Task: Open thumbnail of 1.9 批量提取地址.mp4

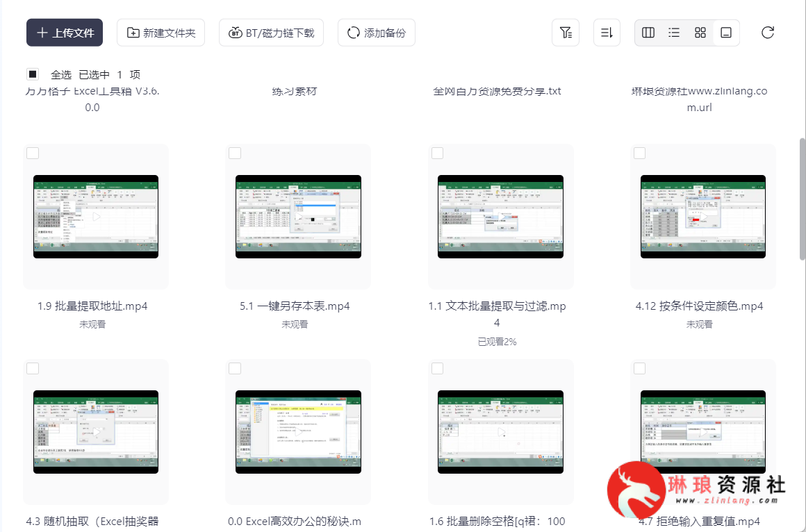Action: point(96,217)
